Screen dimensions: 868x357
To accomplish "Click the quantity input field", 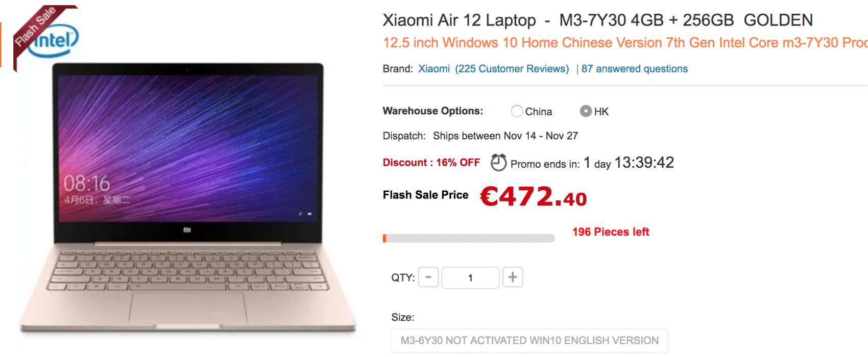I will pyautogui.click(x=470, y=277).
